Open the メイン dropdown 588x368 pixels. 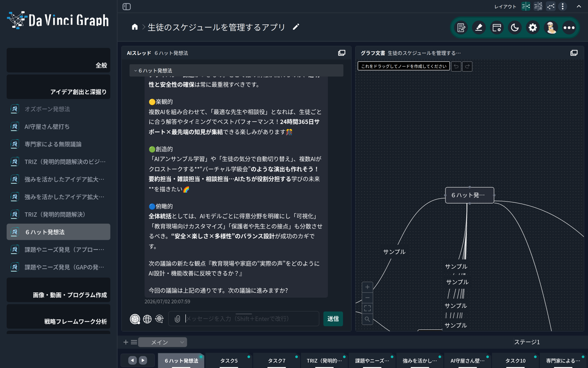[x=163, y=342]
